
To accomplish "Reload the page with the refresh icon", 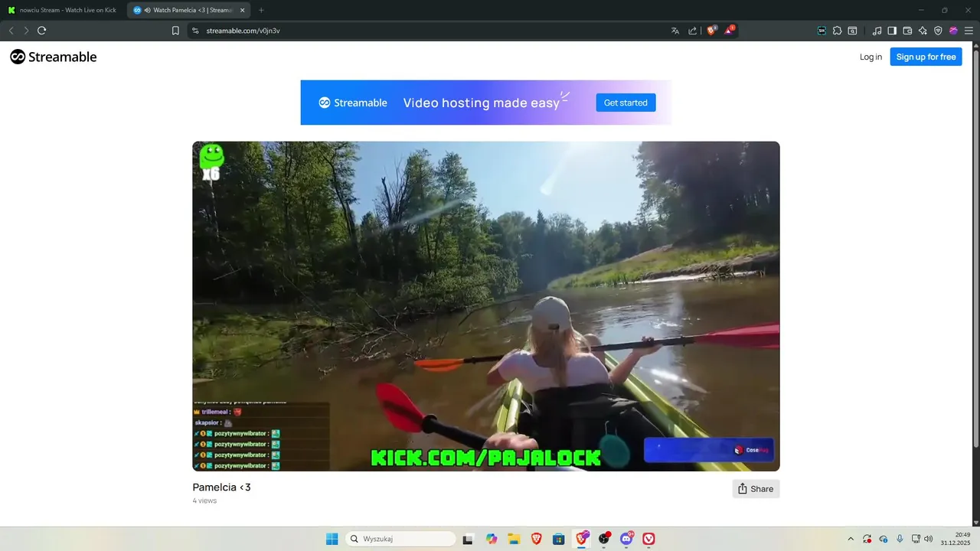I will click(x=41, y=31).
